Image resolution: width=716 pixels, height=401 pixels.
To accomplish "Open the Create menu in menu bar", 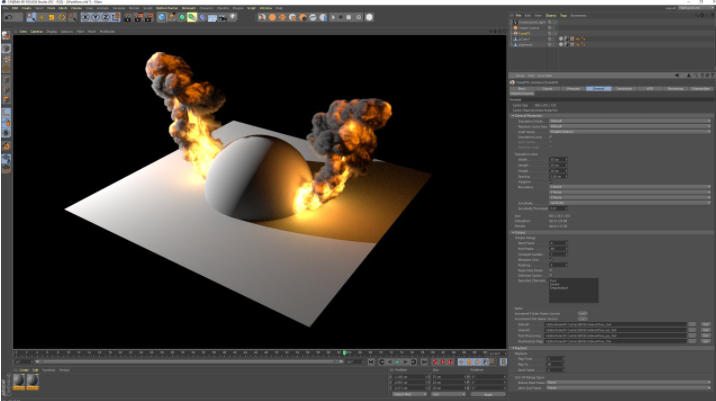I will [x=26, y=8].
